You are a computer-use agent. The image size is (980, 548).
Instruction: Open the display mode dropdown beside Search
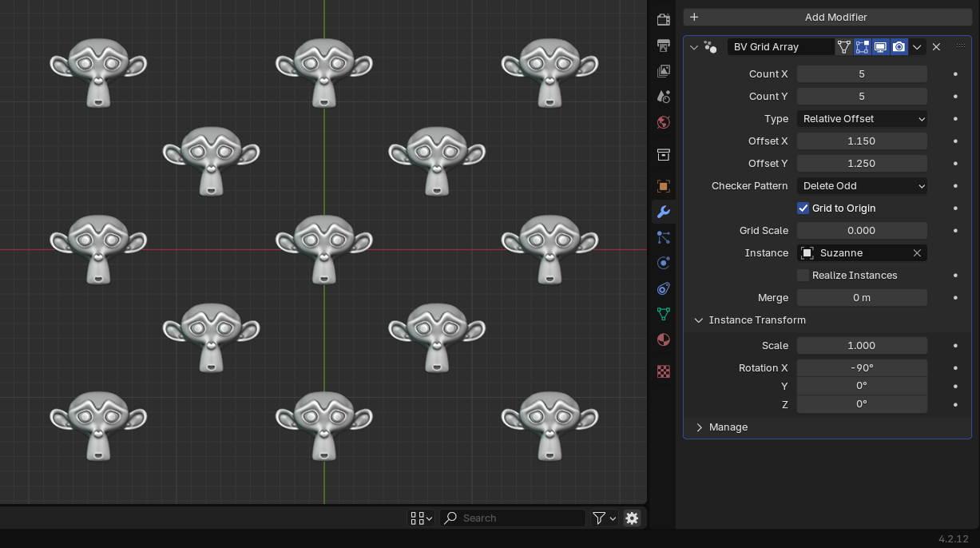coord(421,518)
